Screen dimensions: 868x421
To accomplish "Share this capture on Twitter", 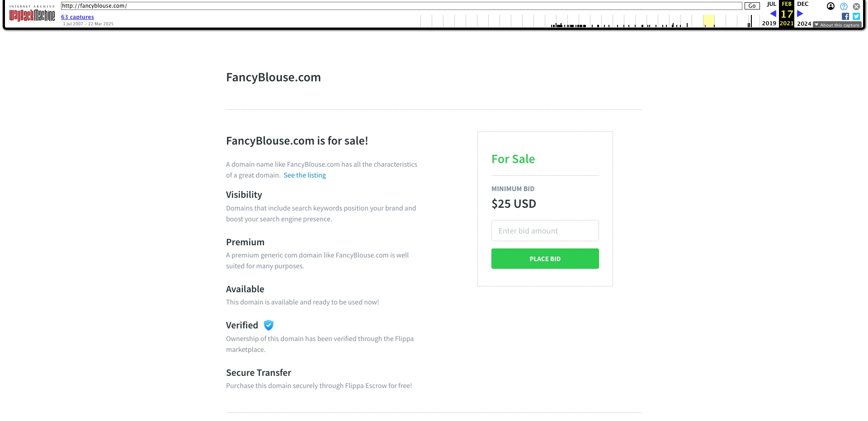I will click(856, 16).
